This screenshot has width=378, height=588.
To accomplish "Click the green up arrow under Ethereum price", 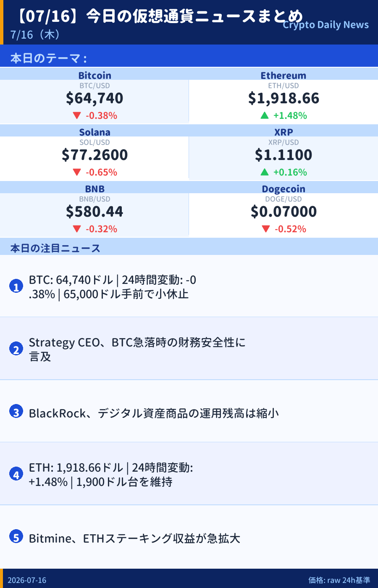I will 264,115.
